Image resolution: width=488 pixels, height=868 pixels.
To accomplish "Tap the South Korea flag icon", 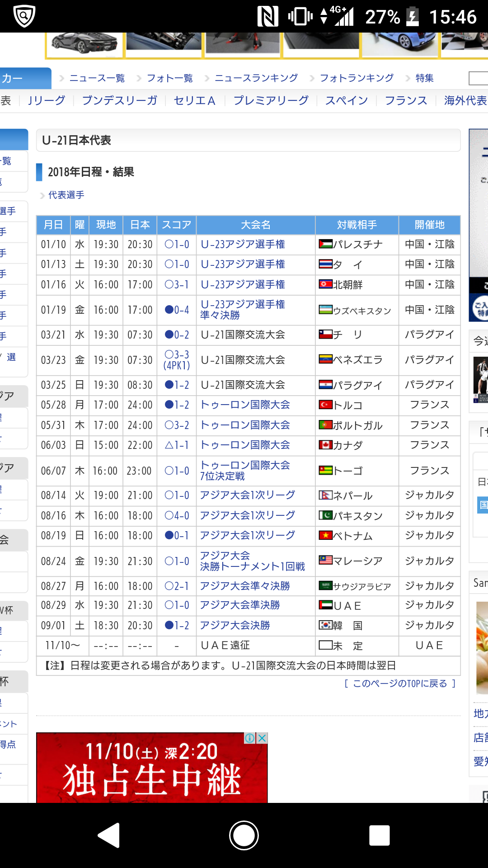I will point(325,625).
